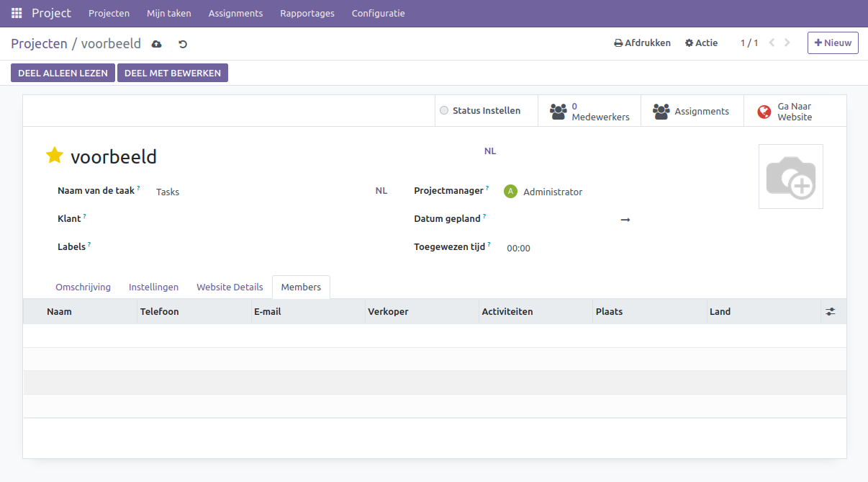Click the discard changes undo icon

tap(183, 44)
